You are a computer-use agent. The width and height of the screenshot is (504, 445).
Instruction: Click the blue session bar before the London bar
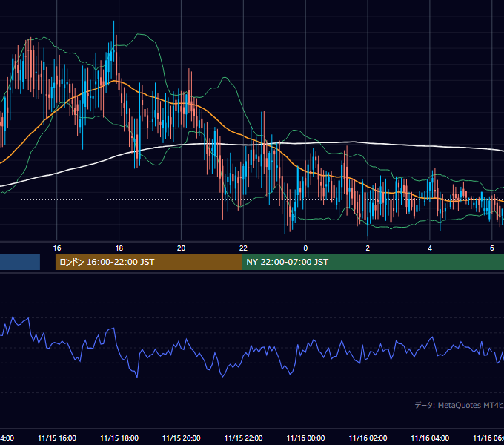tap(20, 262)
